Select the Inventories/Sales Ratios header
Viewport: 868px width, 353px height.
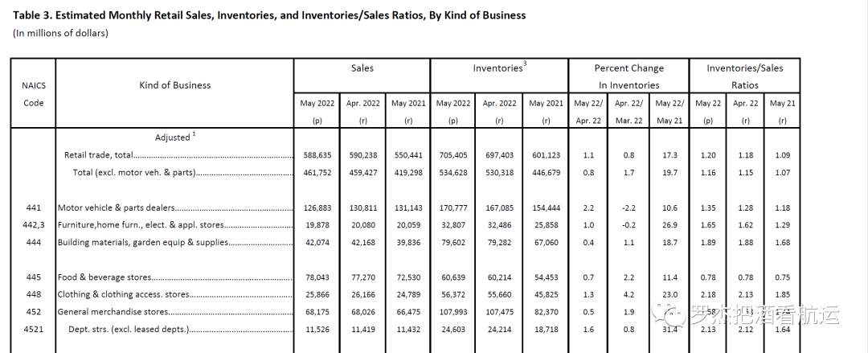pos(744,76)
